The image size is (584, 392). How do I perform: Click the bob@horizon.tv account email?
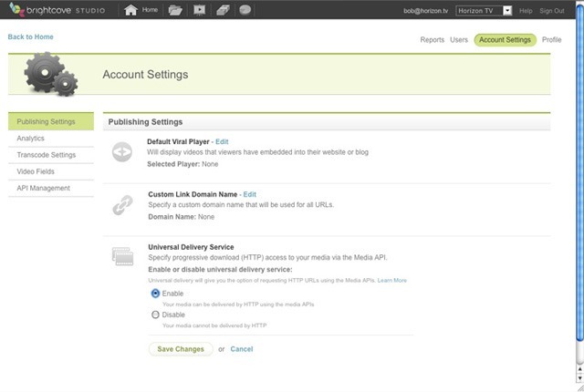(426, 11)
